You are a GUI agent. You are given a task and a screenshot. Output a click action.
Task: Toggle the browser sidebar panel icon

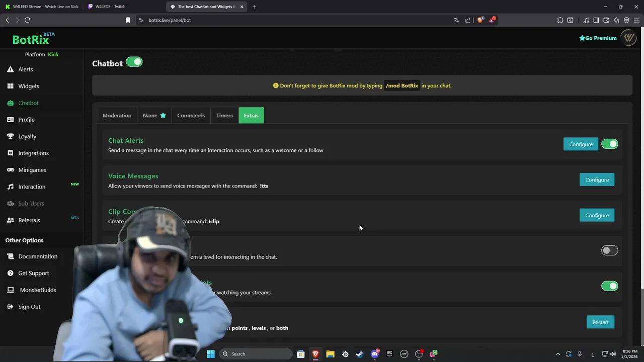coord(596,20)
